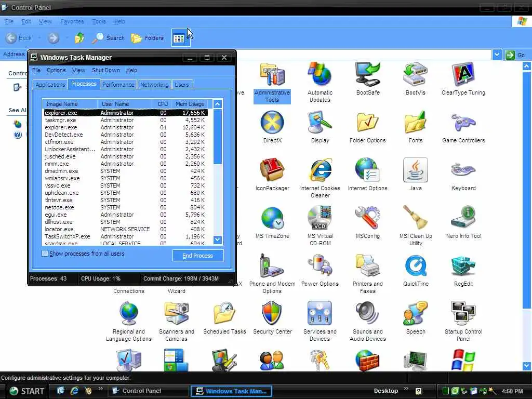This screenshot has height=399, width=532.
Task: Sort processes by the CPU column
Action: point(163,104)
